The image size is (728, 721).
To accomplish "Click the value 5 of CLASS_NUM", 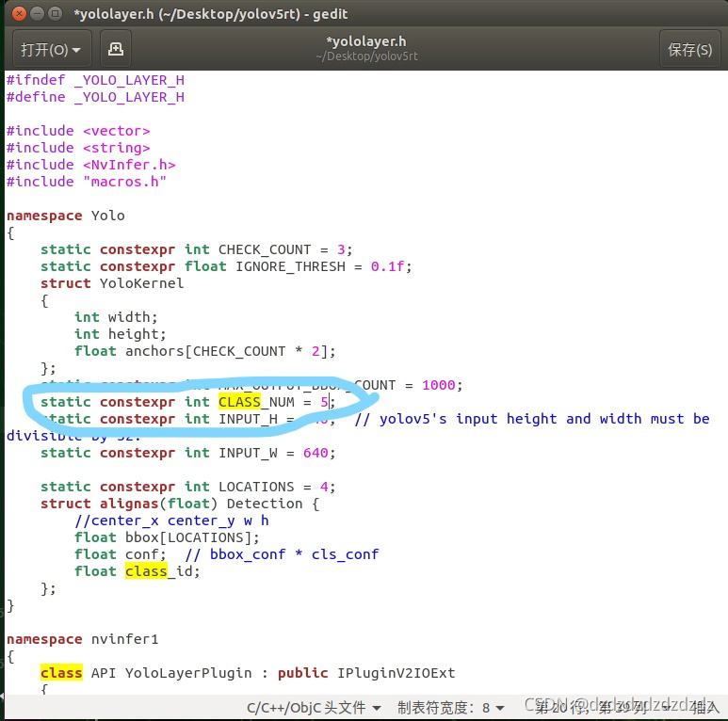I will 324,402.
